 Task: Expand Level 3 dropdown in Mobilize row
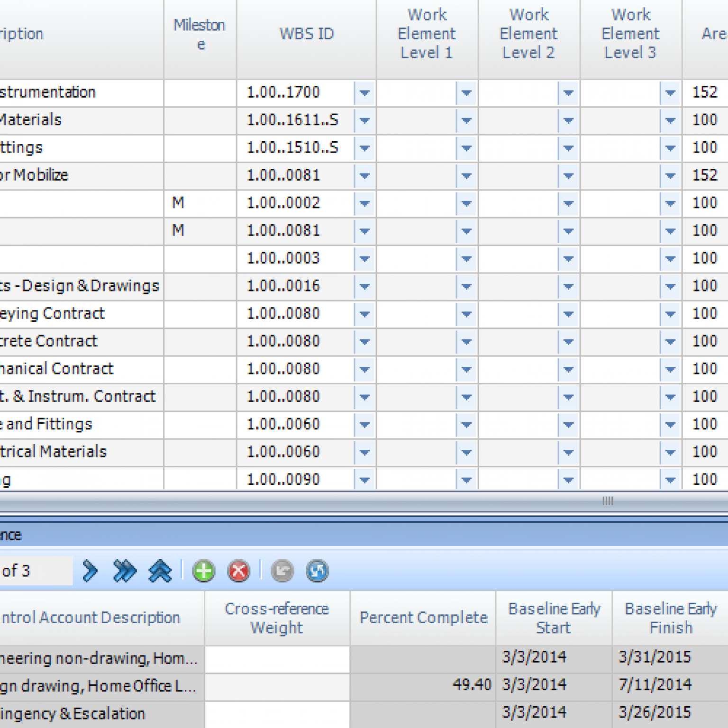(x=670, y=176)
